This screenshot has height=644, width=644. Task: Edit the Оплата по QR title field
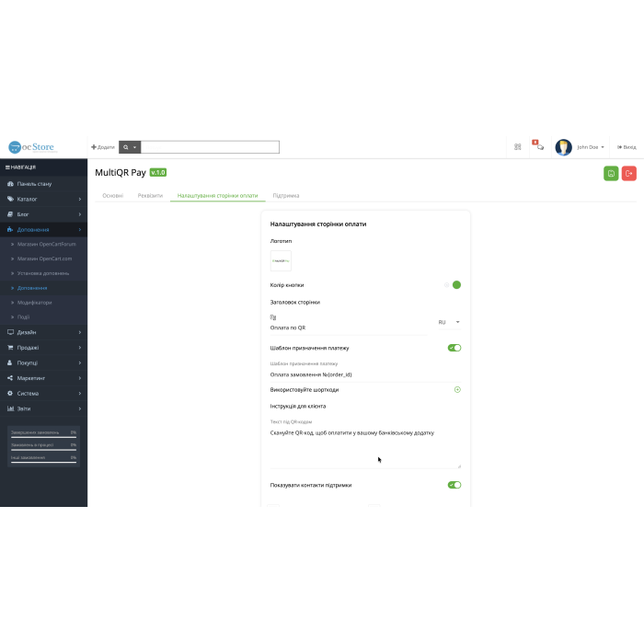tap(349, 328)
